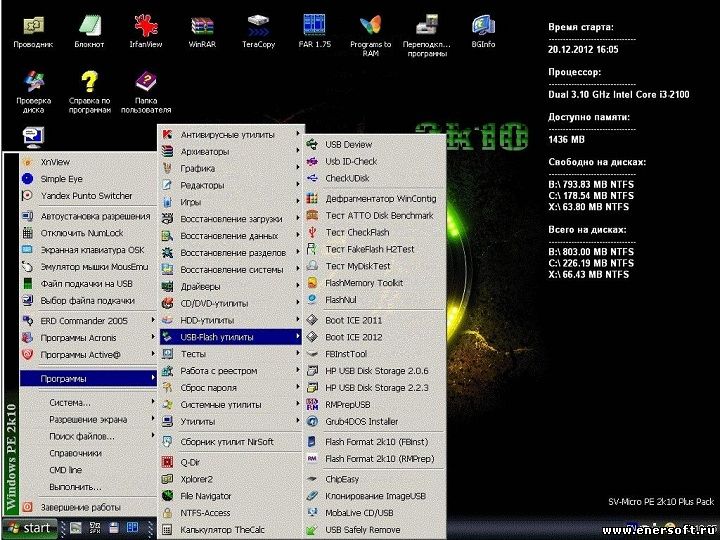This screenshot has height=540, width=720.
Task: Expand the Система... submenu arrow
Action: [153, 402]
